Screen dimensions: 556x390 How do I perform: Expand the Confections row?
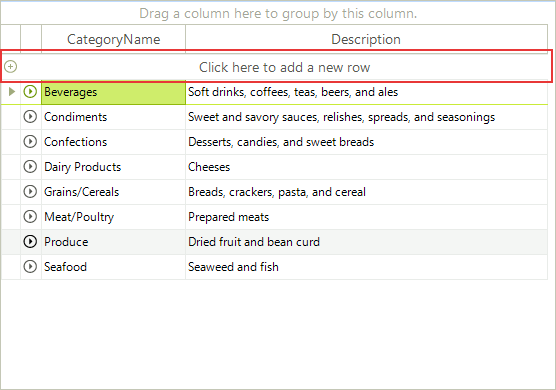pyautogui.click(x=30, y=142)
